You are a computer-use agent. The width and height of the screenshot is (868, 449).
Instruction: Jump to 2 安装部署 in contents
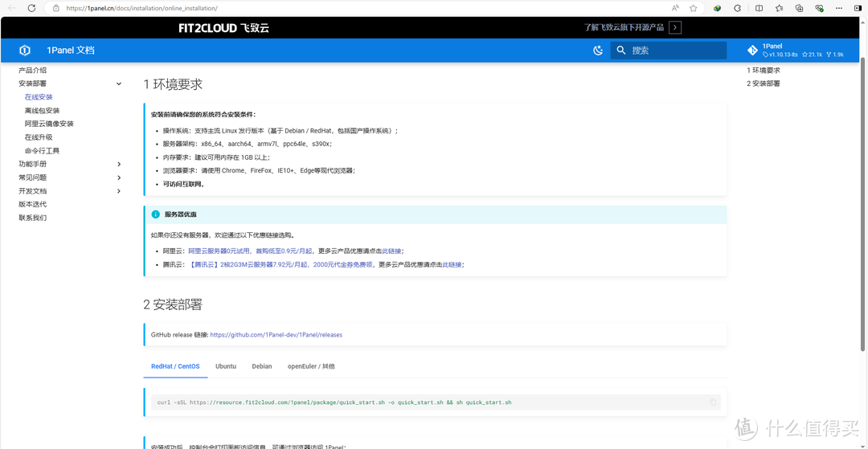[764, 84]
